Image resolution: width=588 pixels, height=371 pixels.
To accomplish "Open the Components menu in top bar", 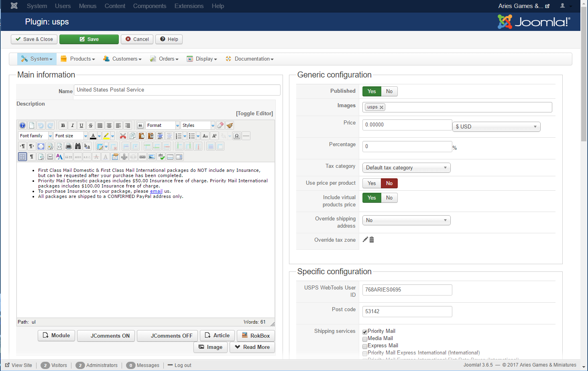I will click(x=149, y=6).
